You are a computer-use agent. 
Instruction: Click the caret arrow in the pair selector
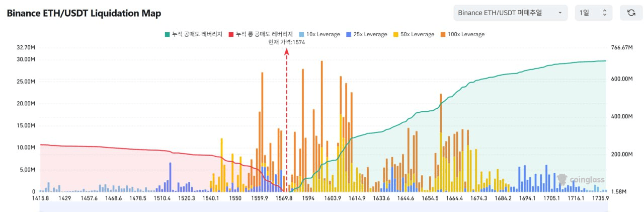click(559, 13)
